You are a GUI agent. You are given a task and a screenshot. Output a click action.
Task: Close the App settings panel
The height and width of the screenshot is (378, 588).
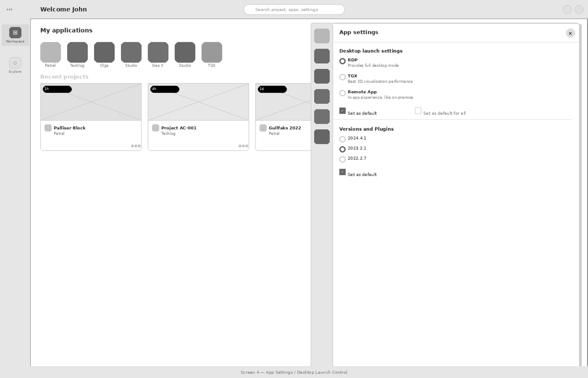point(570,33)
